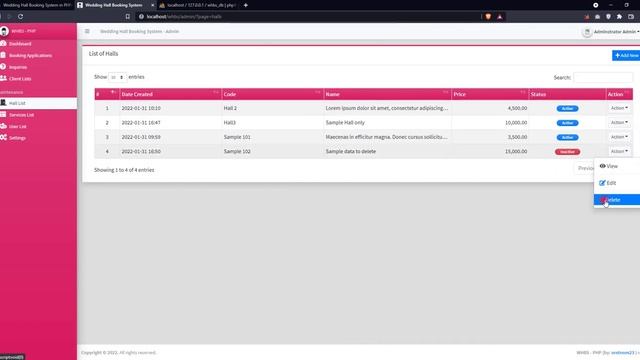Click Active badge in Hall 2 row

[567, 109]
